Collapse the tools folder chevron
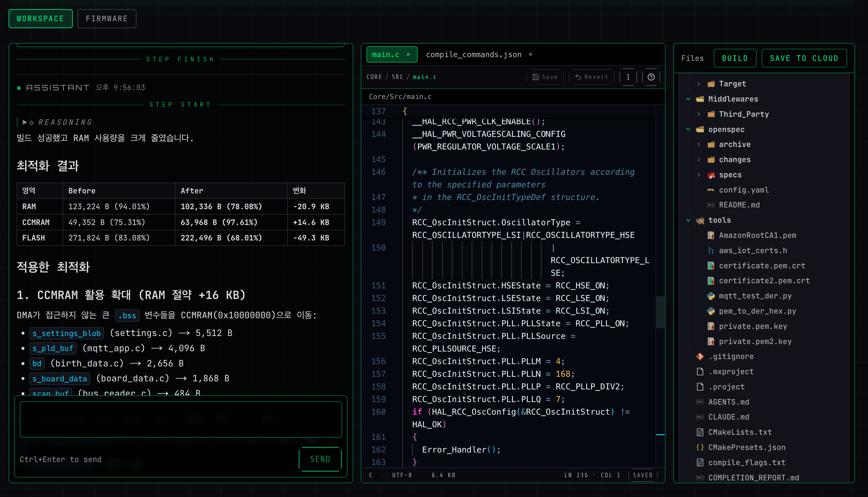 pyautogui.click(x=688, y=220)
